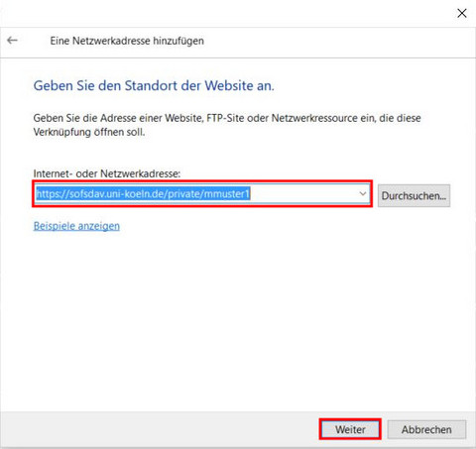Click the 'Internet- oder Netzwerkadresse:' label
476x449 pixels.
pos(107,173)
